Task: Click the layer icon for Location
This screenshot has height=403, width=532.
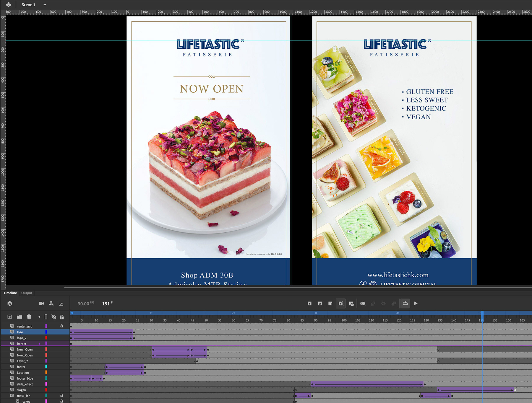Action: coord(12,373)
